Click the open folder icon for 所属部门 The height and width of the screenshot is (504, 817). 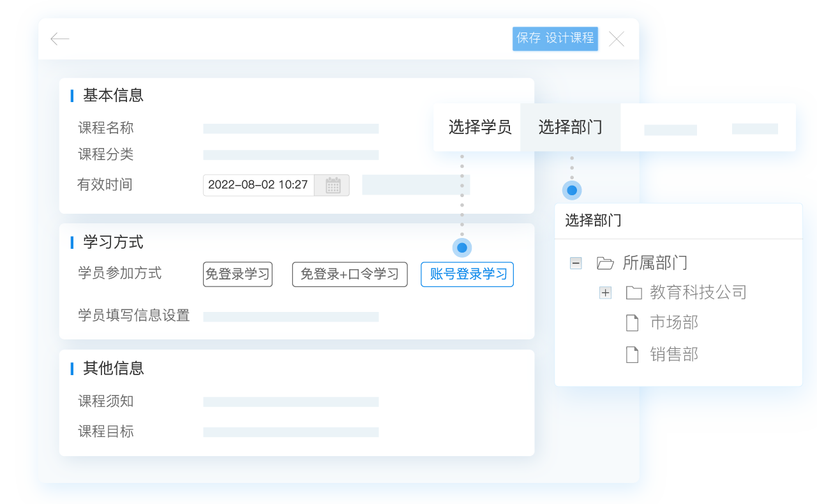(605, 263)
